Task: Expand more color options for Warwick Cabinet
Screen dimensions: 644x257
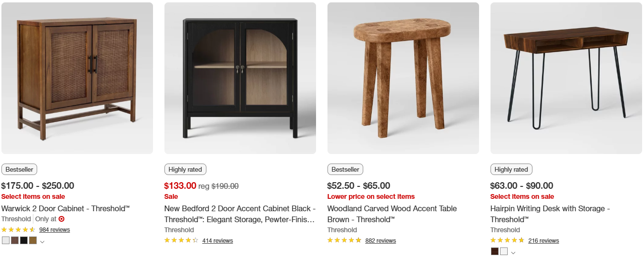Action: (42, 242)
